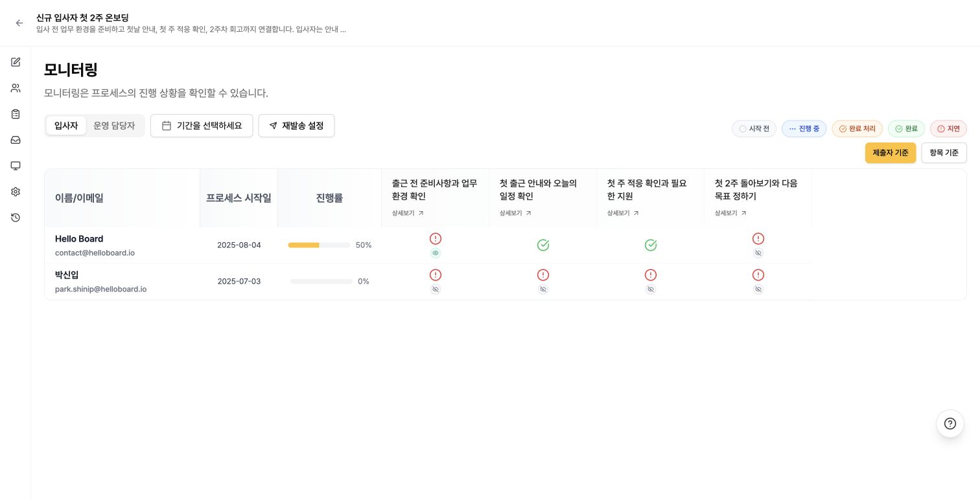This screenshot has height=500, width=980.
Task: Toggle 박신입 hidden-eye icon under 첫 주 적응
Action: [651, 290]
